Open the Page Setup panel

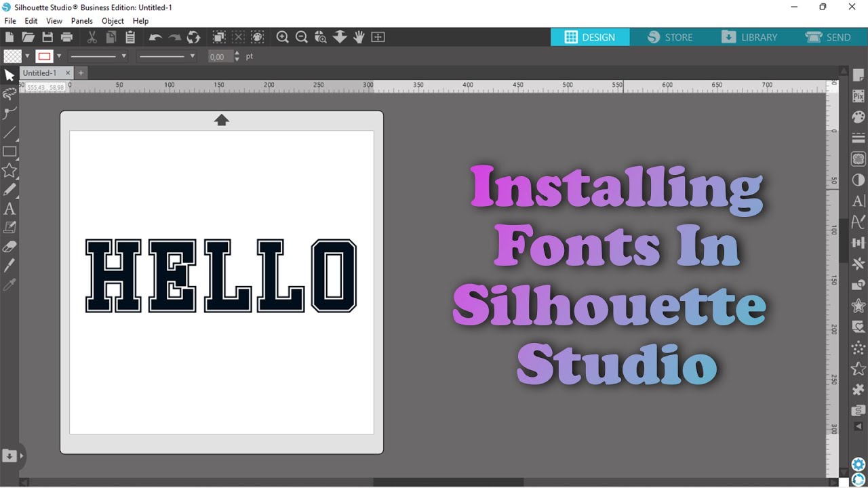859,75
